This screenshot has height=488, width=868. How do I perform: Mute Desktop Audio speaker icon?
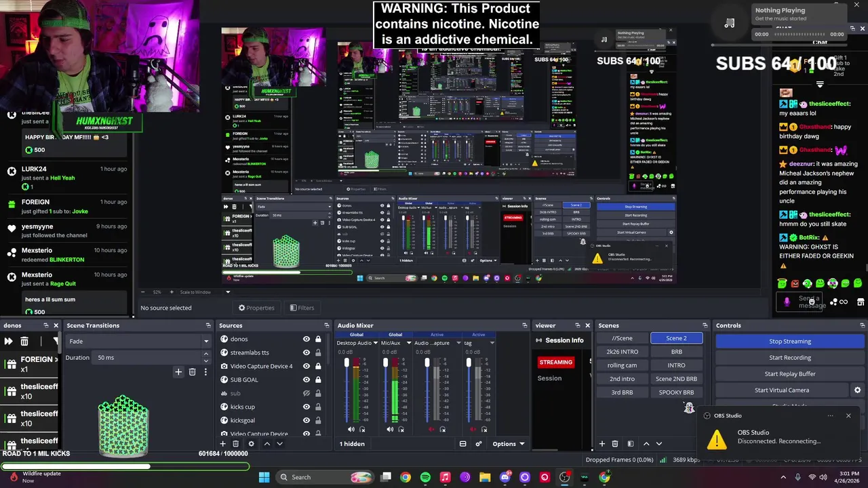tap(351, 429)
